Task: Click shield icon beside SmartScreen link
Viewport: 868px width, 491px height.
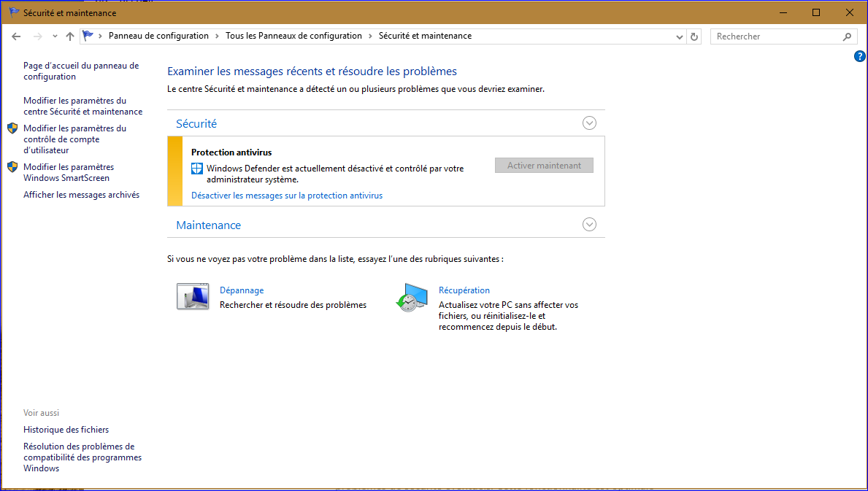Action: [12, 167]
